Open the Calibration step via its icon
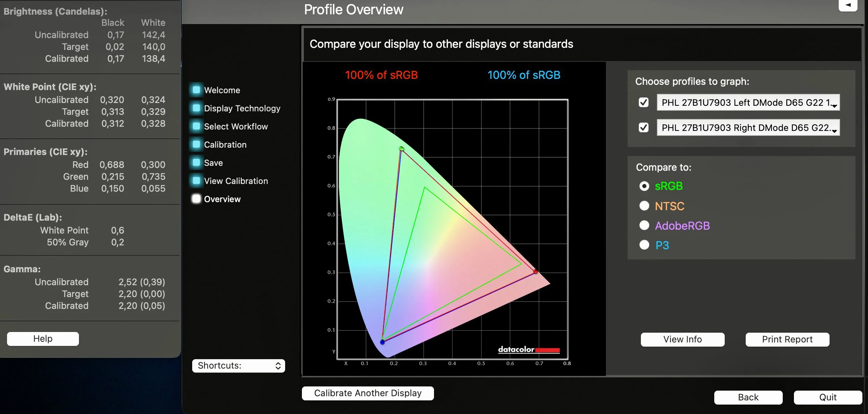The width and height of the screenshot is (868, 414). (196, 145)
